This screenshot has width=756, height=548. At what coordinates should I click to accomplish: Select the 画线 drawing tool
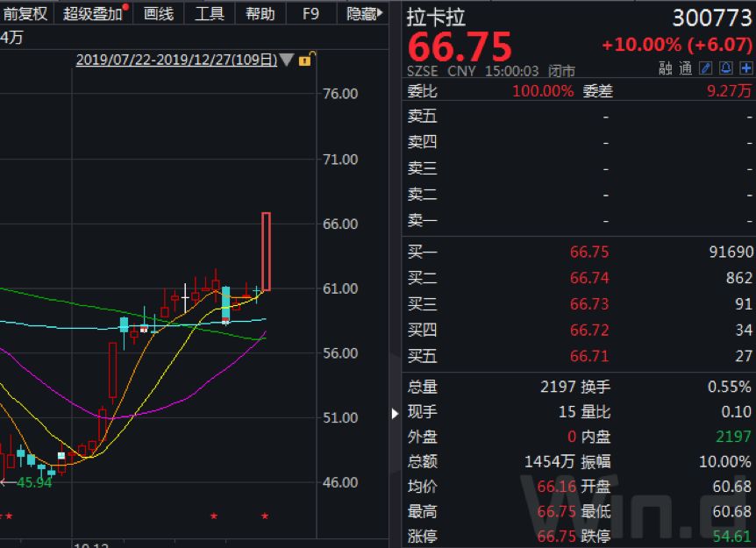tap(158, 14)
